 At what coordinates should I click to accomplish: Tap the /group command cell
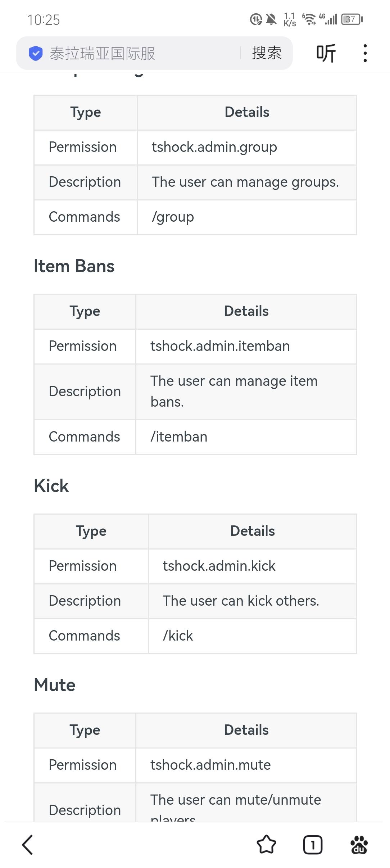[247, 217]
